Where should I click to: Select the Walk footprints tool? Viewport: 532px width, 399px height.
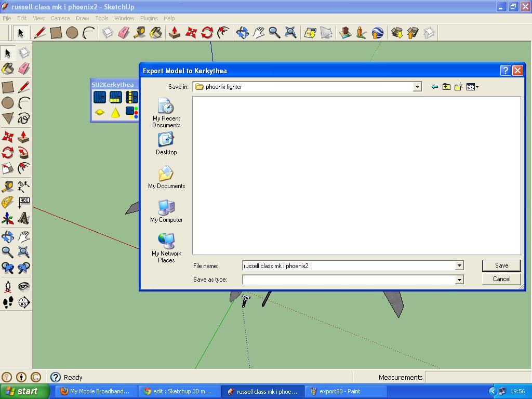8,302
